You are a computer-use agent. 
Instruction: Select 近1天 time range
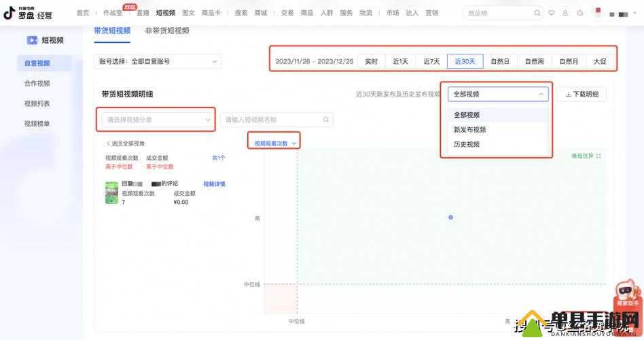400,61
